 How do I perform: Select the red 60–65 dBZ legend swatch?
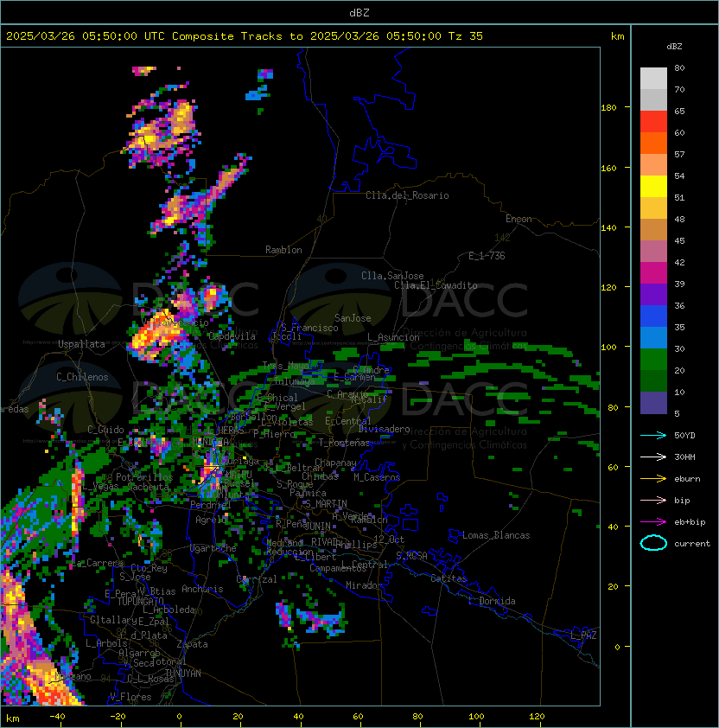tap(653, 122)
